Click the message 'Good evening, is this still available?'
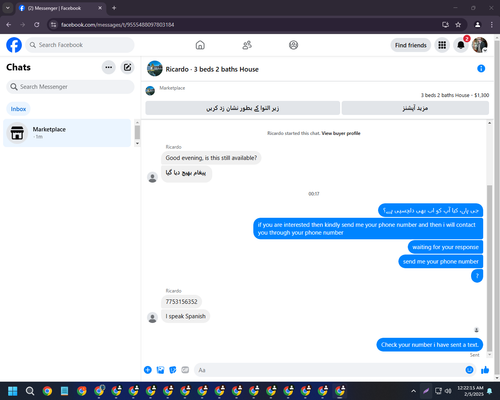500x400 pixels. tap(211, 158)
